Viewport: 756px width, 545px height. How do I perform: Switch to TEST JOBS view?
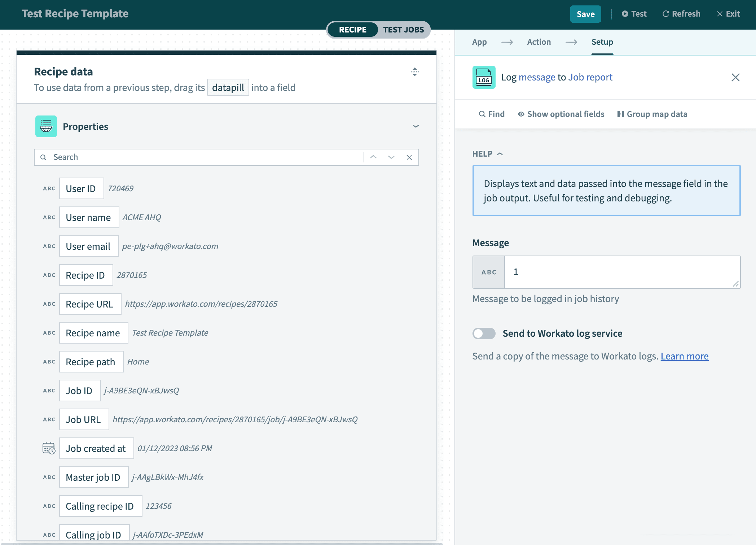403,30
